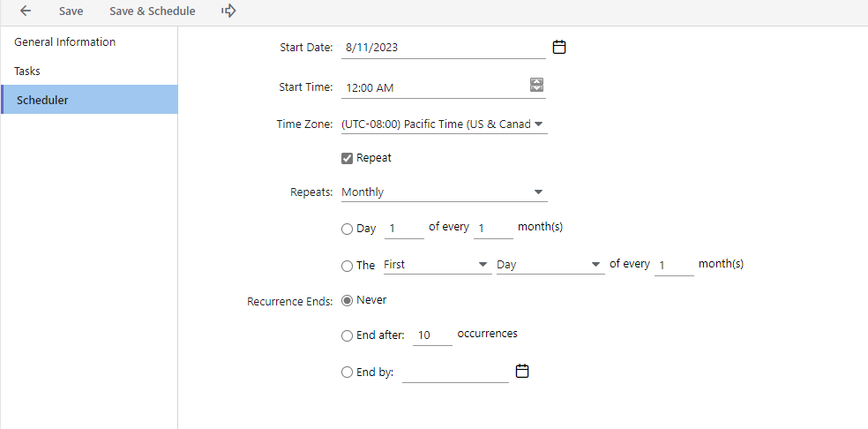Switch to the Tasks section

point(27,71)
